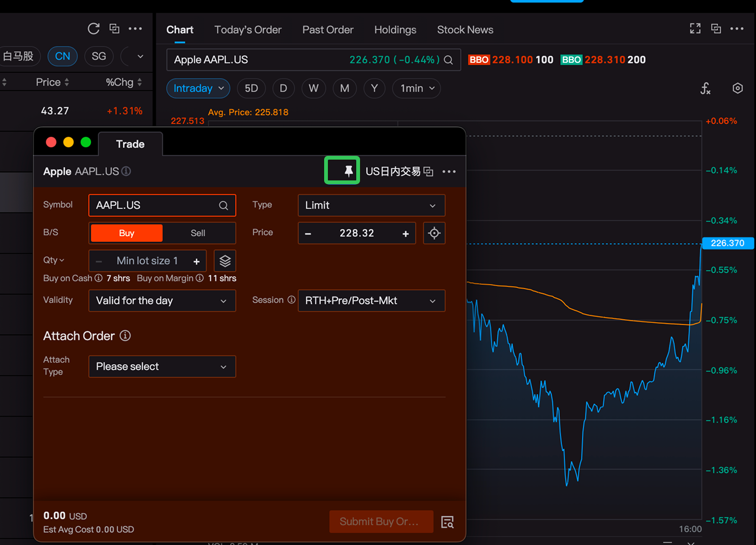Screen dimensions: 756x545
Task: Open chart settings hexagon icon
Action: [737, 88]
